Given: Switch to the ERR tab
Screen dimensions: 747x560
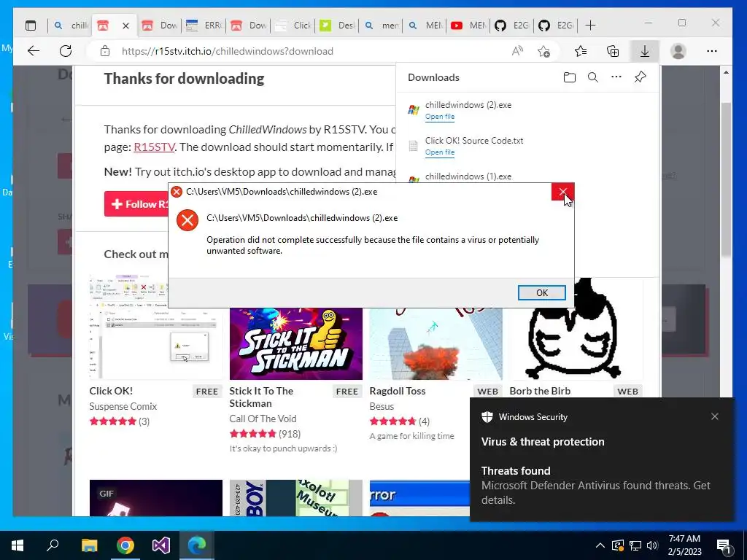Looking at the screenshot, I should tap(204, 26).
